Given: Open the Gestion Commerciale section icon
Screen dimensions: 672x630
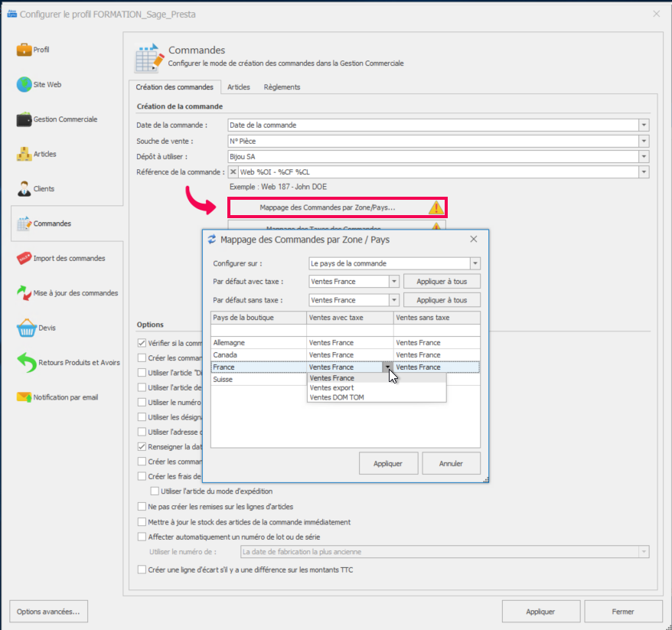Looking at the screenshot, I should 24,119.
